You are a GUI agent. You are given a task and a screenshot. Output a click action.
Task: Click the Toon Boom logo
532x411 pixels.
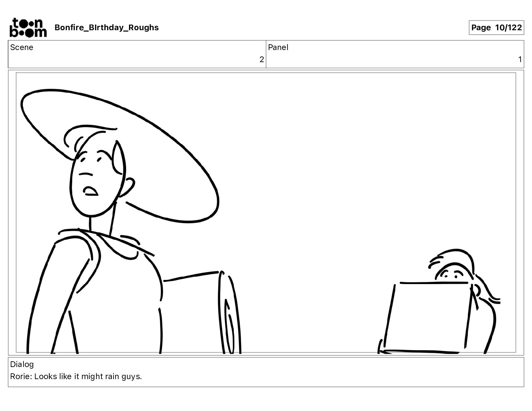click(28, 28)
